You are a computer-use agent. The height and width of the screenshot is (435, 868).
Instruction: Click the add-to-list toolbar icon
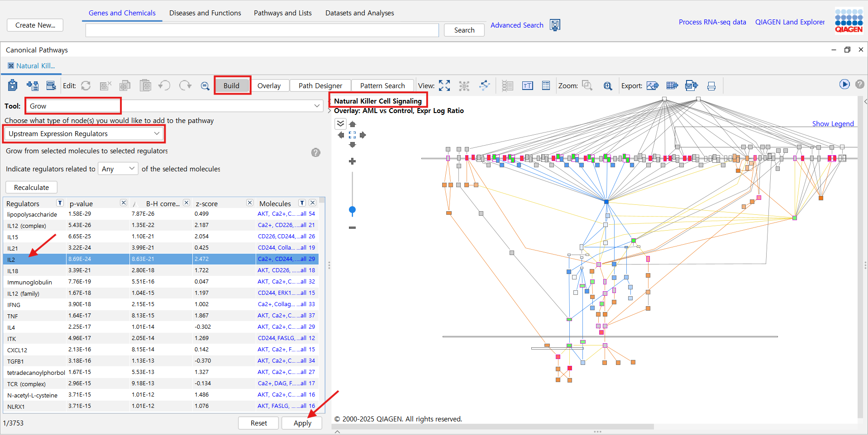[33, 85]
